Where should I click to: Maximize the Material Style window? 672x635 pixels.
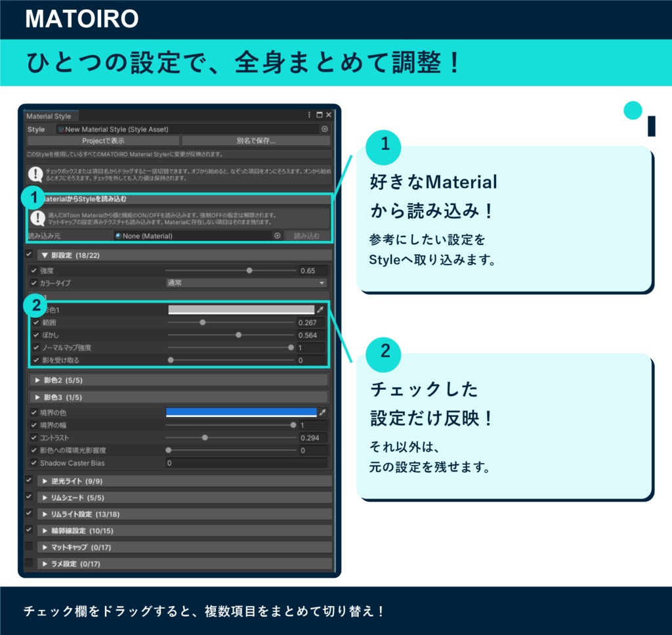(x=320, y=115)
